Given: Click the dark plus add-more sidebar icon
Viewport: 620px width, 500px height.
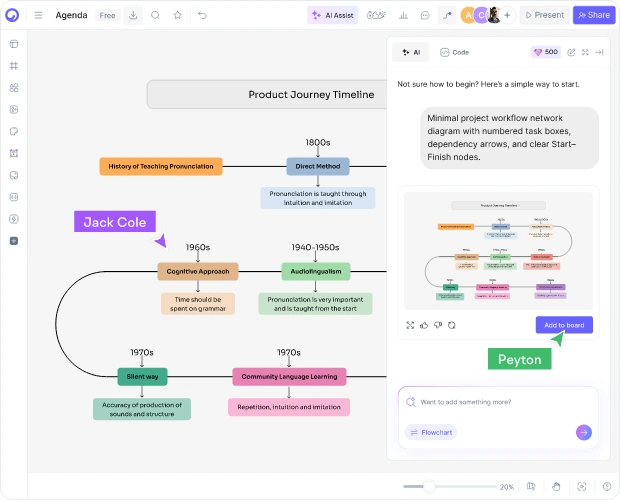Looking at the screenshot, I should [14, 241].
